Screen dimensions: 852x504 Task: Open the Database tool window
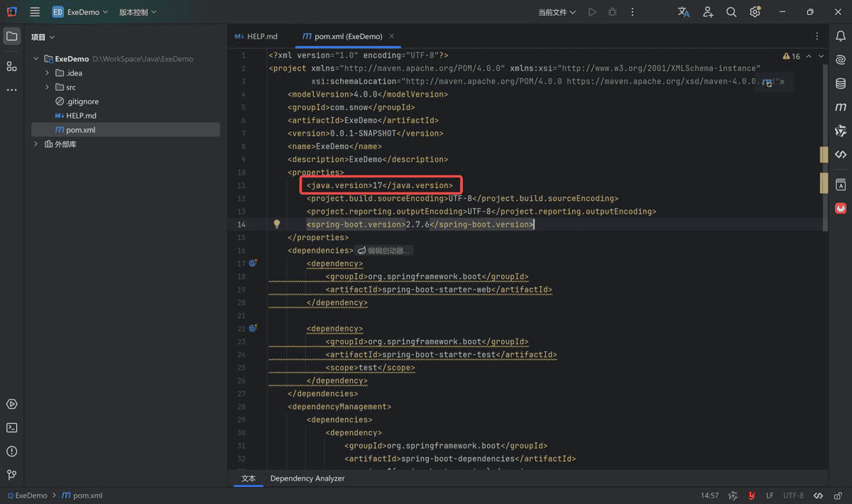click(x=841, y=84)
